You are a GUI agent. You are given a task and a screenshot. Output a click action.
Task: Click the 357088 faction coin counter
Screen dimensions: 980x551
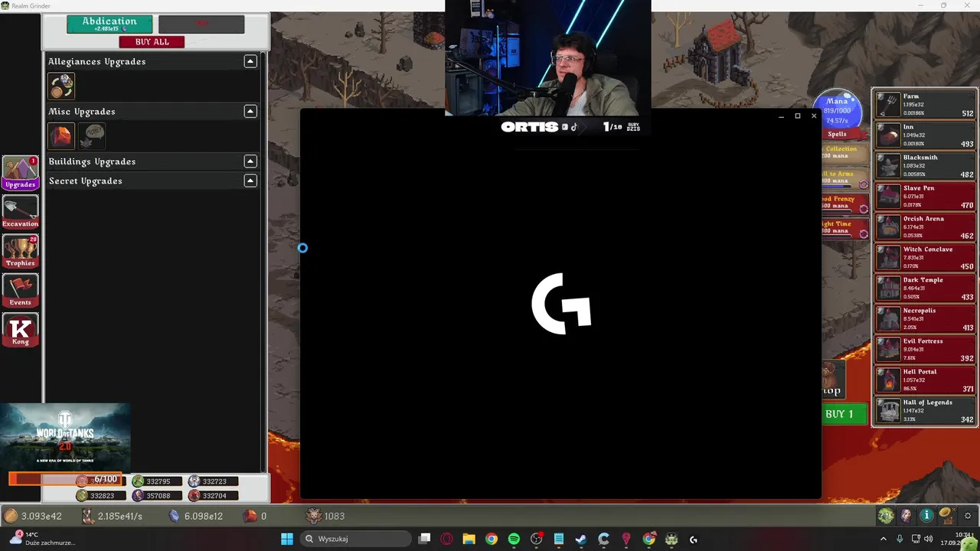point(157,495)
